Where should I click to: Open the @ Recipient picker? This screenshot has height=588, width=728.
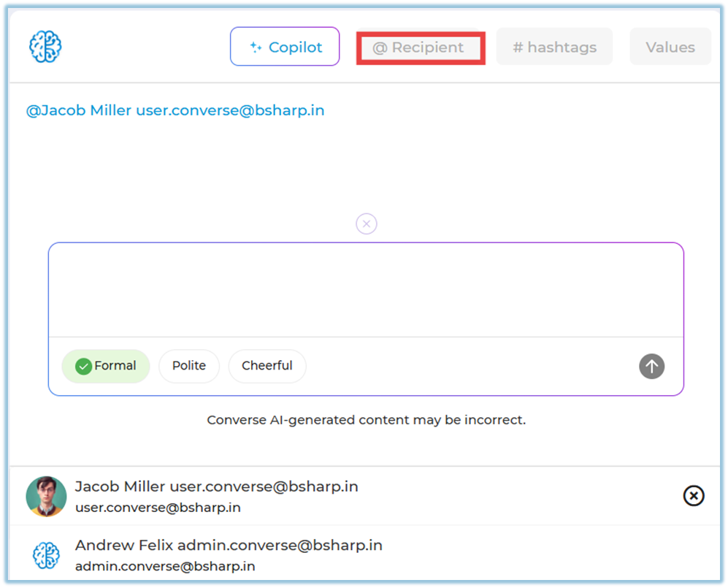click(x=418, y=47)
